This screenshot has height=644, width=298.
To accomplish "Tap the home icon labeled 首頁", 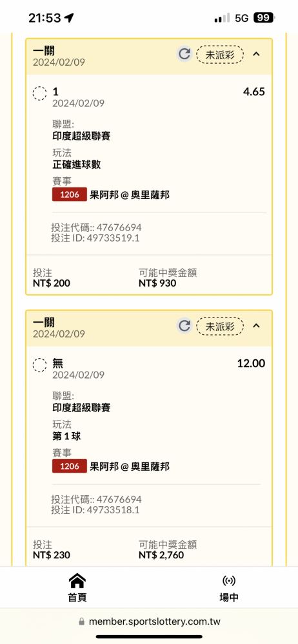I will (77, 581).
